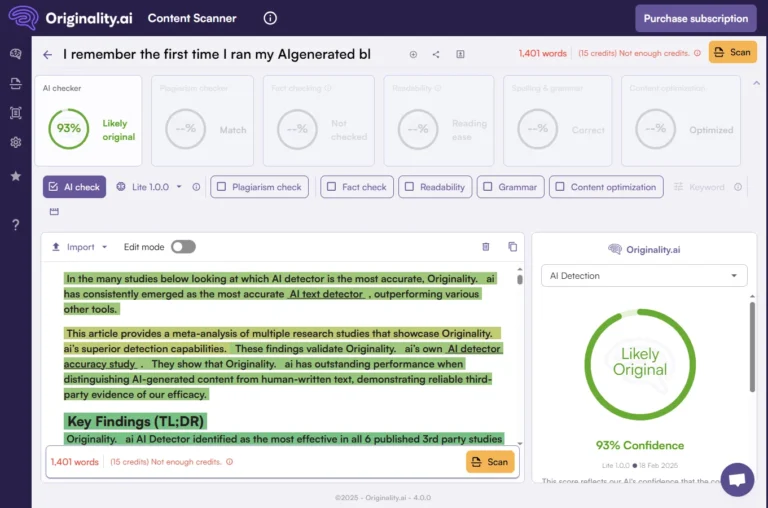This screenshot has width=768, height=508.
Task: Click the 1,401 words count at top
Action: (543, 53)
